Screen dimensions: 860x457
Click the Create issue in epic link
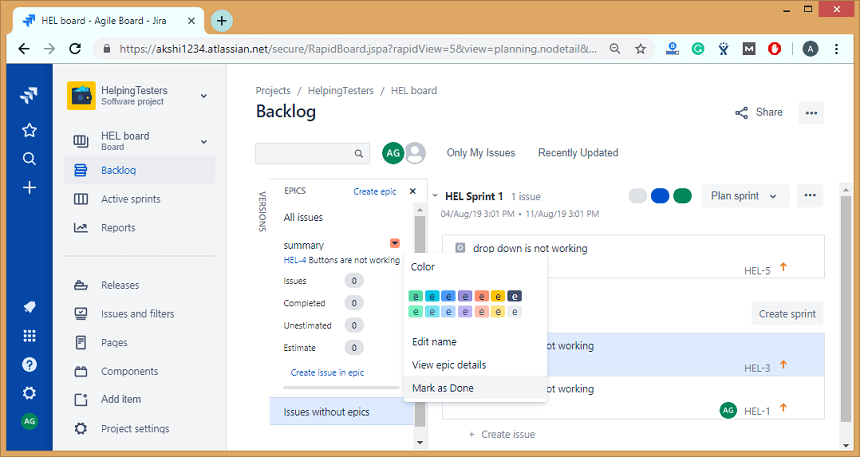(x=327, y=372)
